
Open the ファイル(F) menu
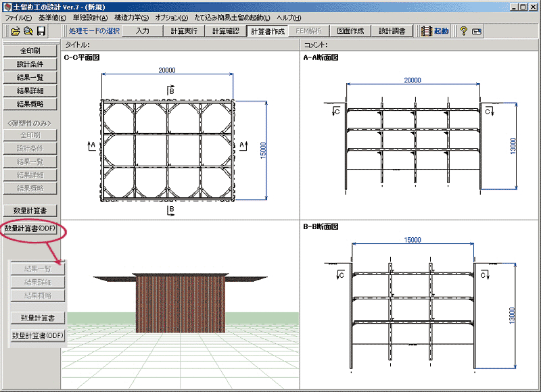(x=18, y=18)
